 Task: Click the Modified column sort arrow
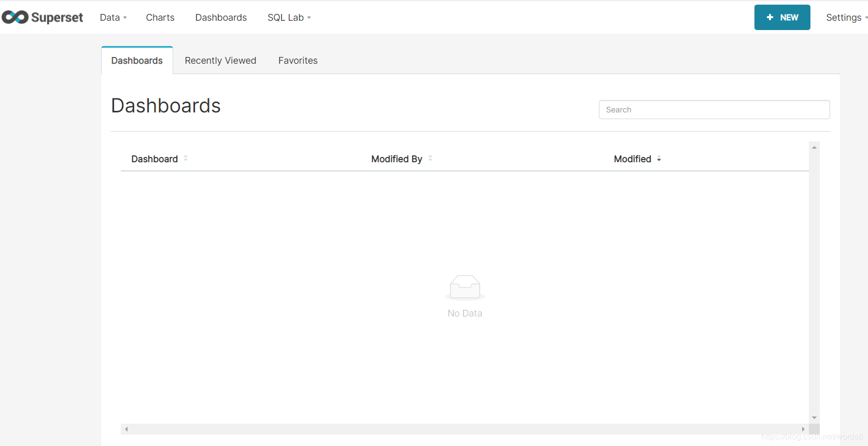pos(659,159)
